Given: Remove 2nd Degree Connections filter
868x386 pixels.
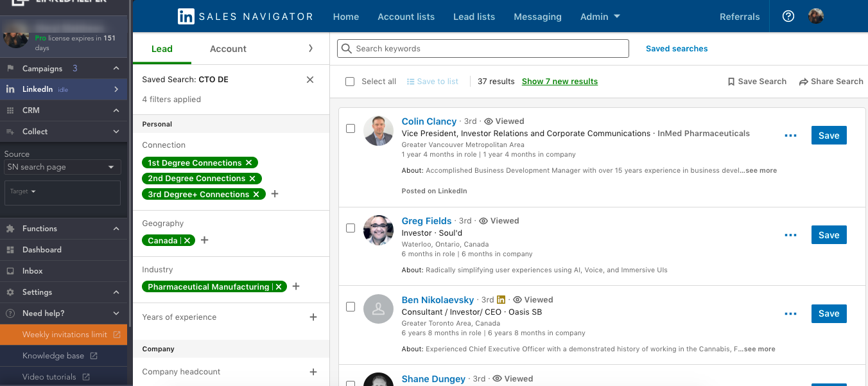Looking at the screenshot, I should 252,179.
